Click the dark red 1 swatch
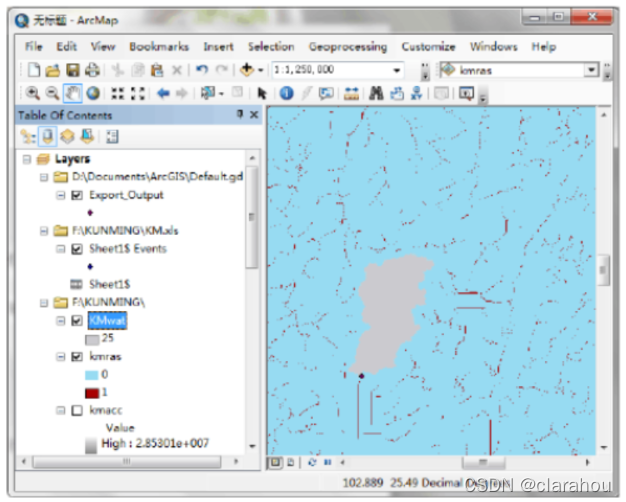 pos(92,393)
